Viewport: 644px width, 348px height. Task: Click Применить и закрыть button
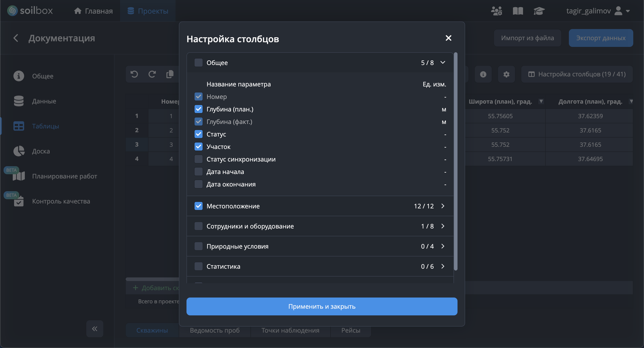[x=322, y=306]
